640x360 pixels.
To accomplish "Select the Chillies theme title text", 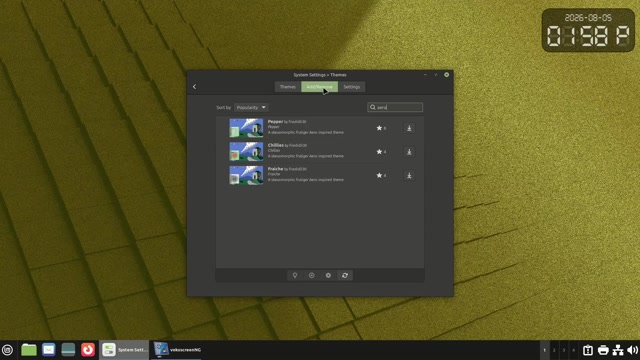I will [276, 145].
